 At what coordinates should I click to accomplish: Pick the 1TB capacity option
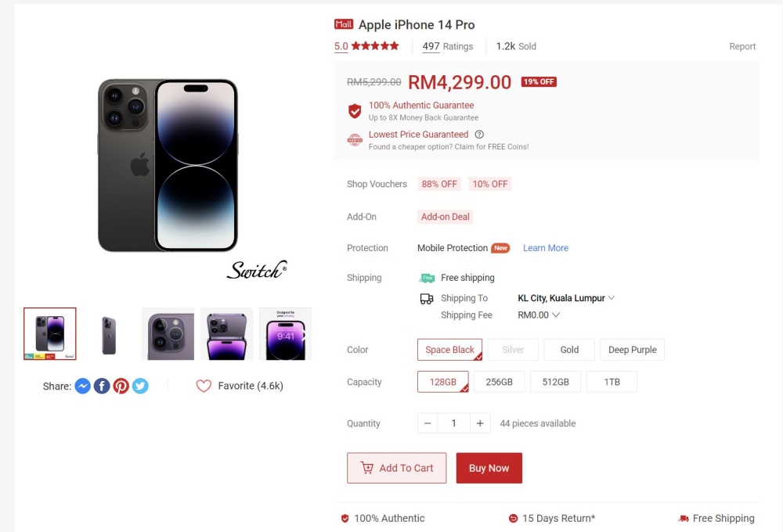coord(612,382)
